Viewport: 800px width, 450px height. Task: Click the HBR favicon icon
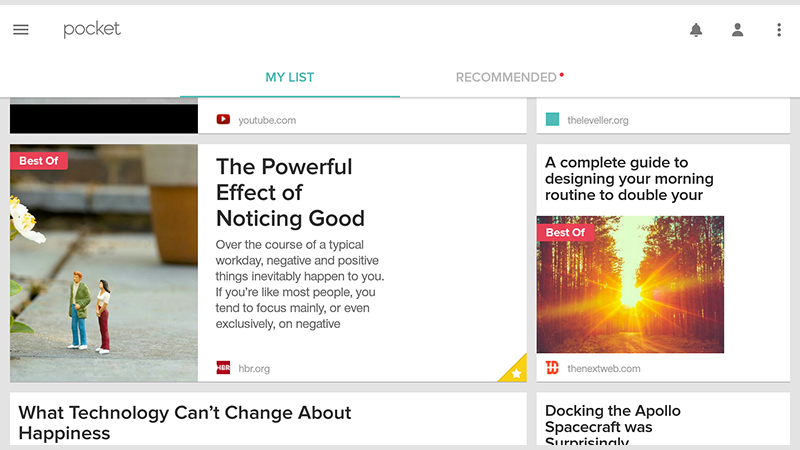223,367
